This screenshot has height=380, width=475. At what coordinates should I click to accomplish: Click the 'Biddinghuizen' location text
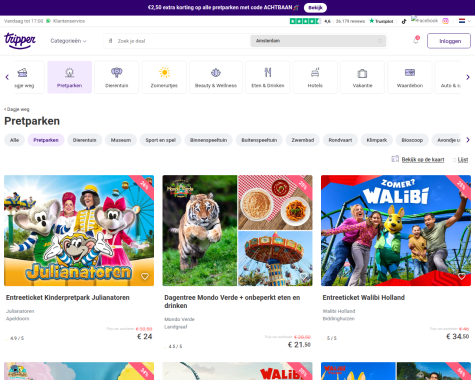tap(339, 319)
